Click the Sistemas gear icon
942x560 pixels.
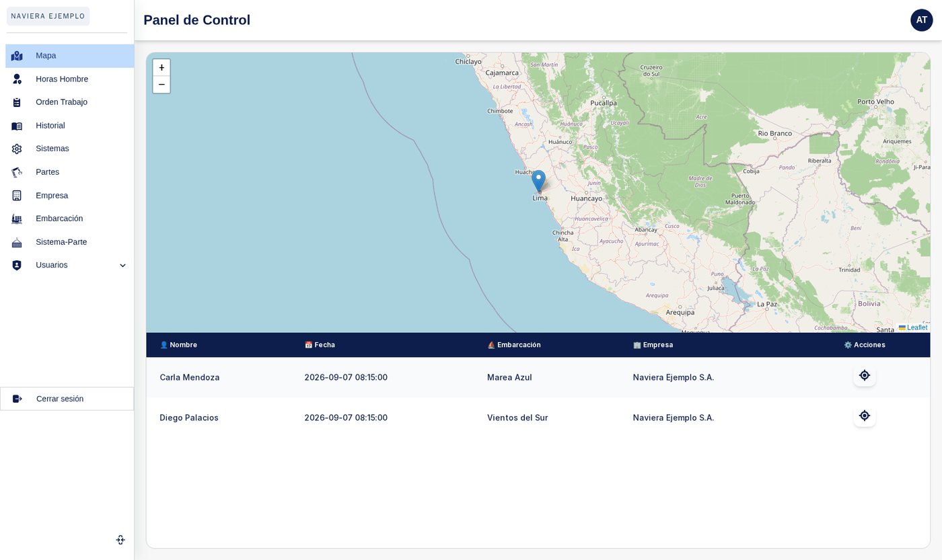point(17,149)
